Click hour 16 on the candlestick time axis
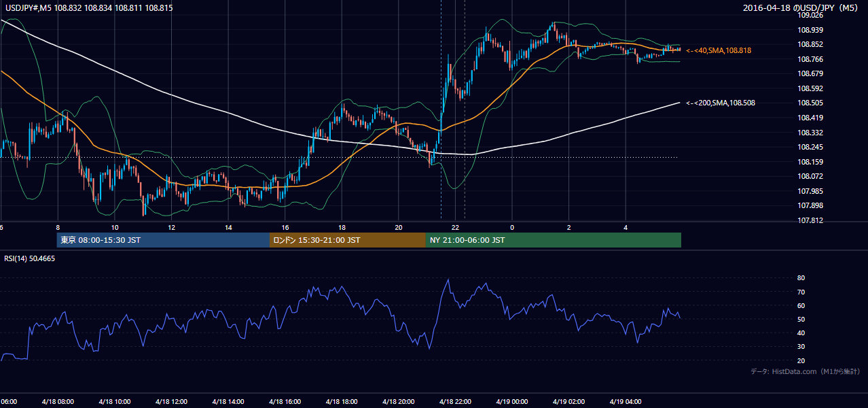Image resolution: width=868 pixels, height=408 pixels. (x=285, y=227)
